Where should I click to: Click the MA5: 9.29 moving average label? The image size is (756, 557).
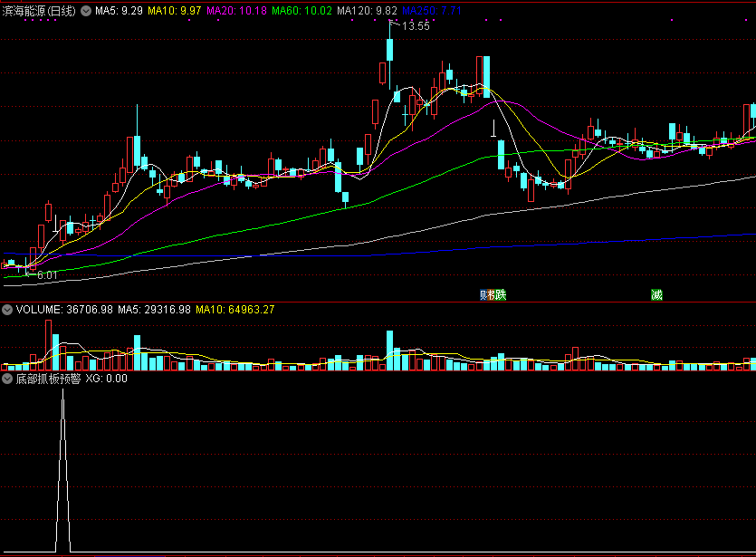pos(119,11)
